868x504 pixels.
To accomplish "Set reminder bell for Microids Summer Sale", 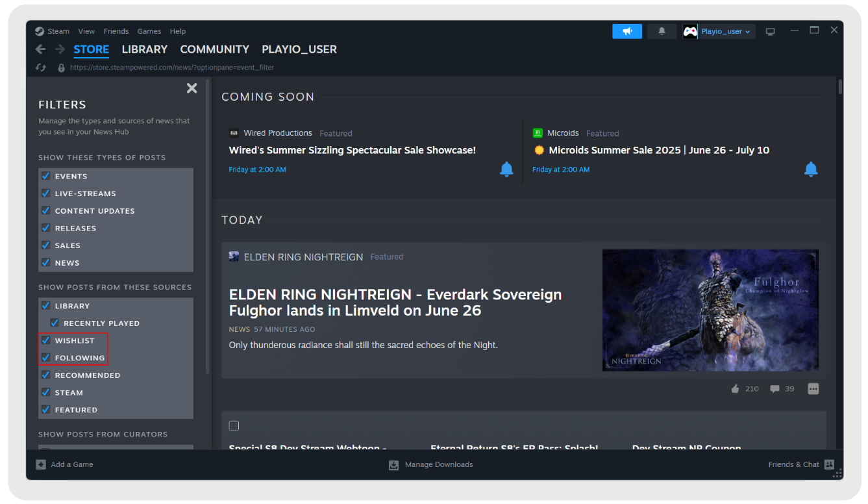I will click(811, 170).
